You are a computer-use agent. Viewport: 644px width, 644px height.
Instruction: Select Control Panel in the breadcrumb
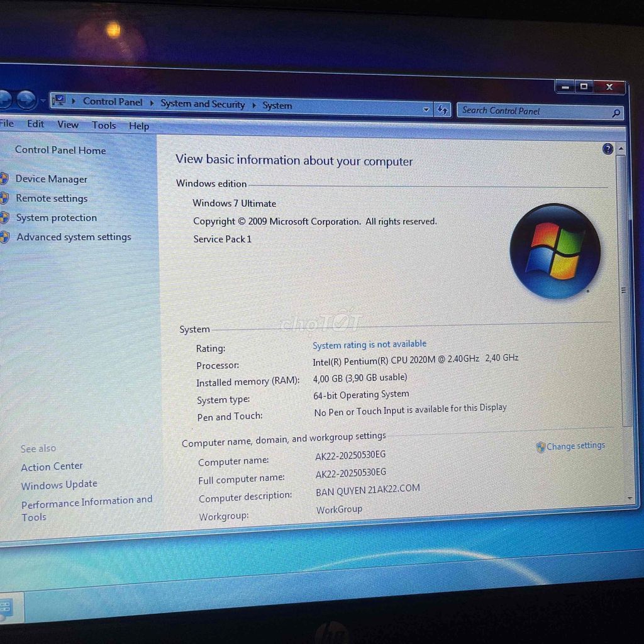coord(113,101)
